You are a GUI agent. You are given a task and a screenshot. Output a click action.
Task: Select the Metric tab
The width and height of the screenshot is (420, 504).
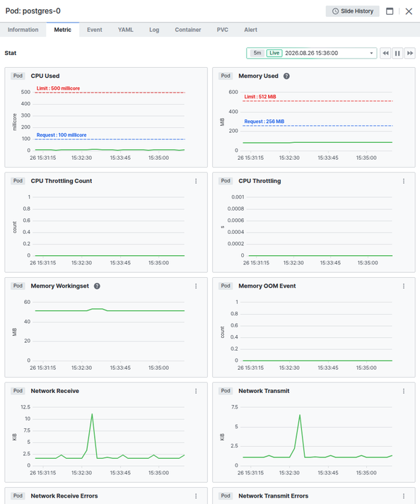click(63, 30)
